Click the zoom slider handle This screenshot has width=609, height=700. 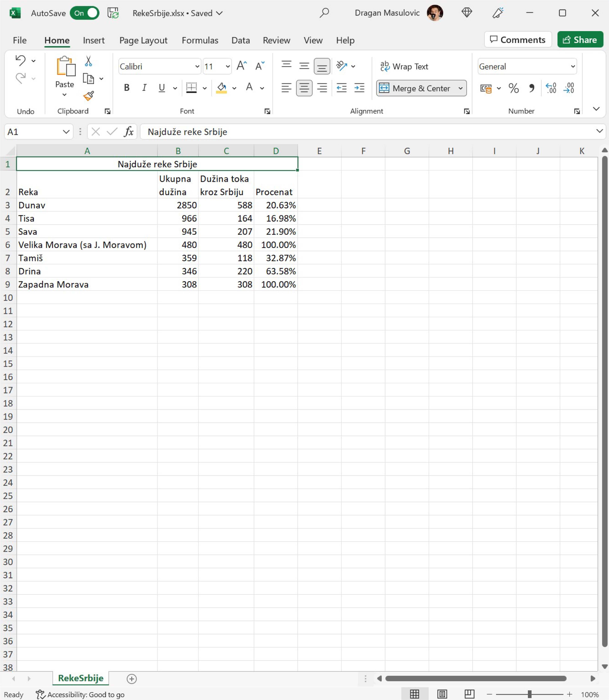coord(529,694)
